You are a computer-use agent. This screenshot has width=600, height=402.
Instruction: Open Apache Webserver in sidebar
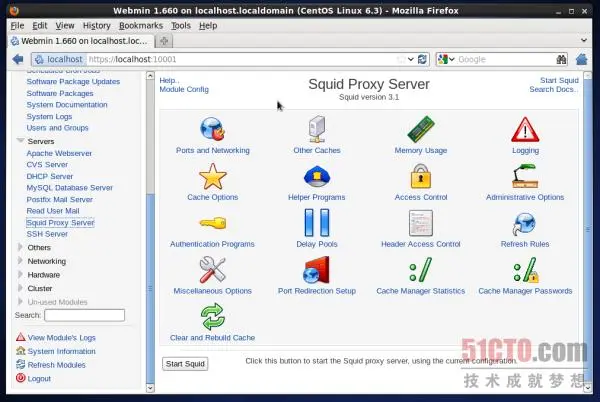point(59,153)
